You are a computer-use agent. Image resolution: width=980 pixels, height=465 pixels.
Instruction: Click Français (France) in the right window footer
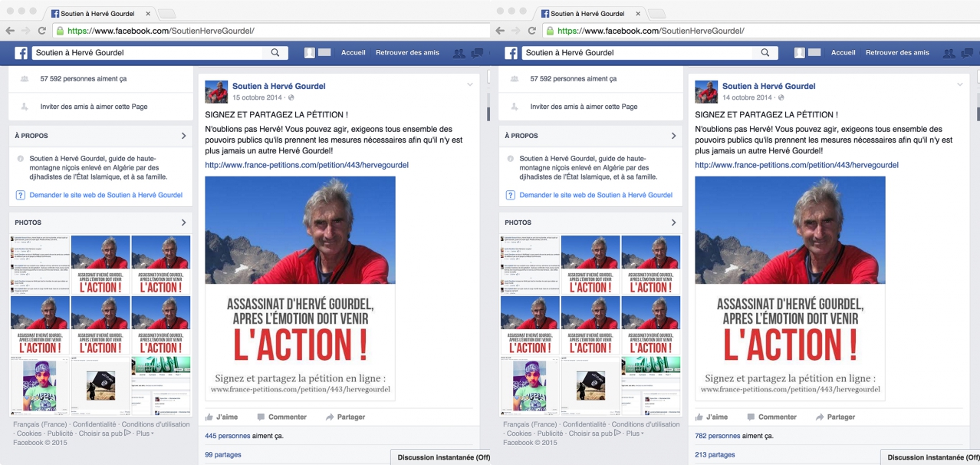pos(530,424)
